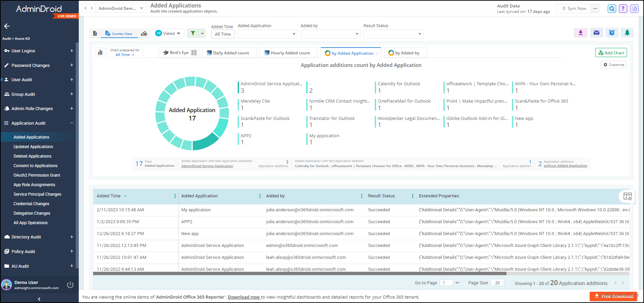Expand the Group Audit menu
644x303 pixels.
coord(72,94)
